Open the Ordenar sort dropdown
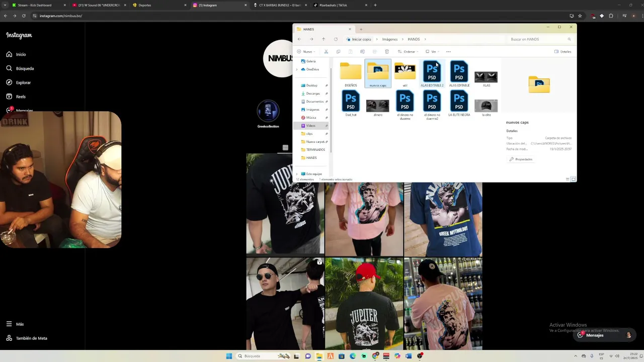 point(408,51)
